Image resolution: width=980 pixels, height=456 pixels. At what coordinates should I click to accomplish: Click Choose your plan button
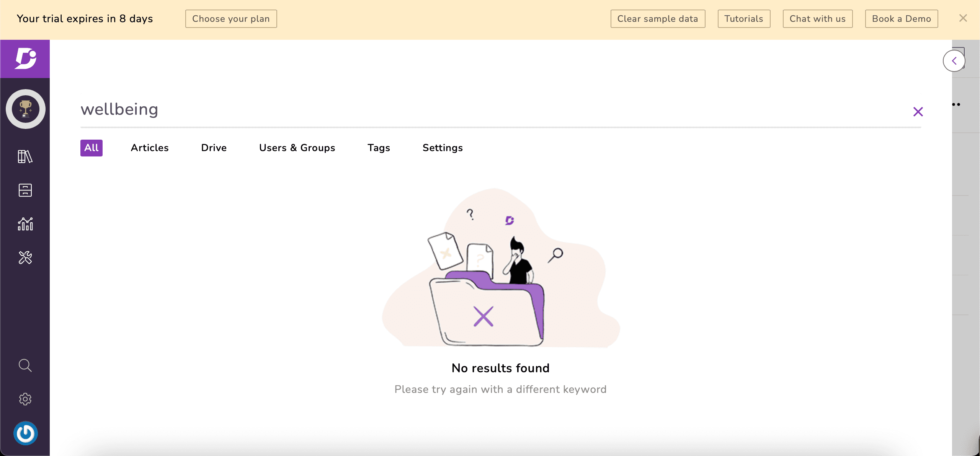230,18
